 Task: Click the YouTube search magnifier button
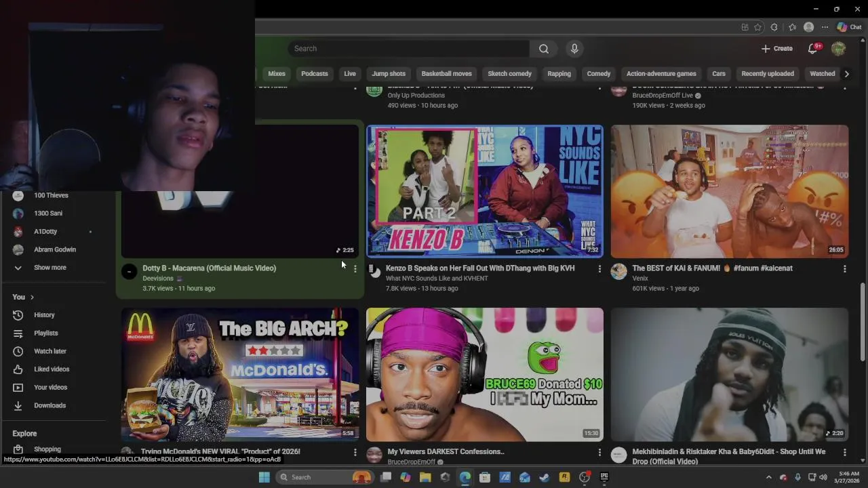point(544,49)
